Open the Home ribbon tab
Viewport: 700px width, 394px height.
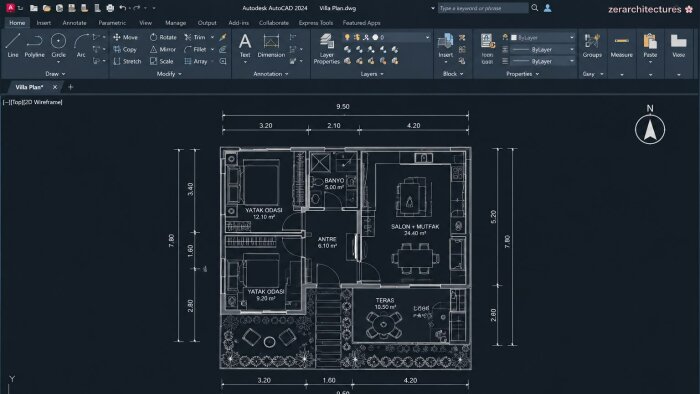coord(17,22)
